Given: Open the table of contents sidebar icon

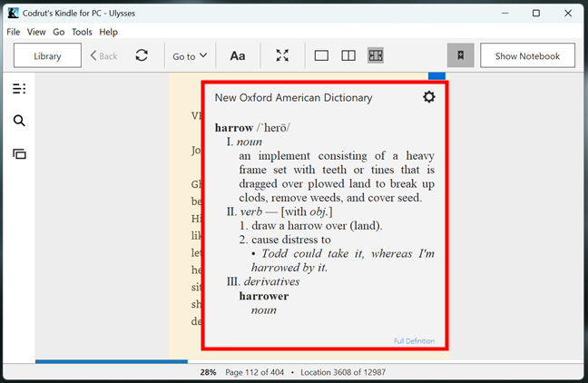Looking at the screenshot, I should click(19, 88).
